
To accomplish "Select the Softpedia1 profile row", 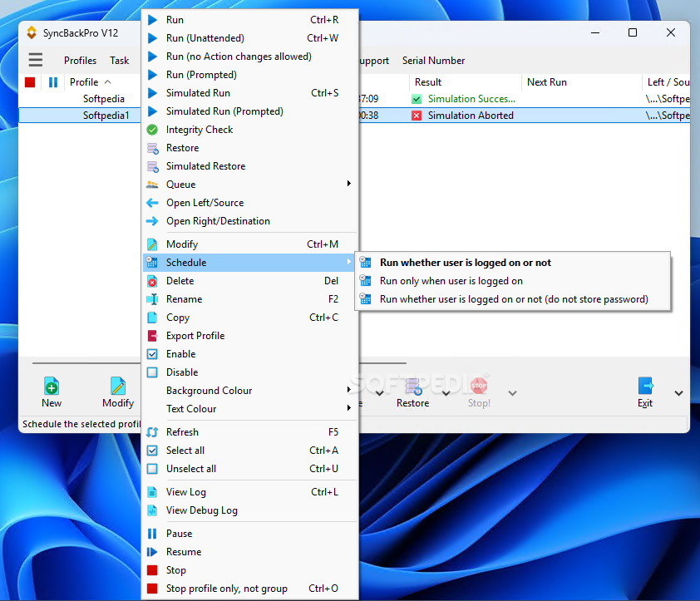I will (106, 116).
